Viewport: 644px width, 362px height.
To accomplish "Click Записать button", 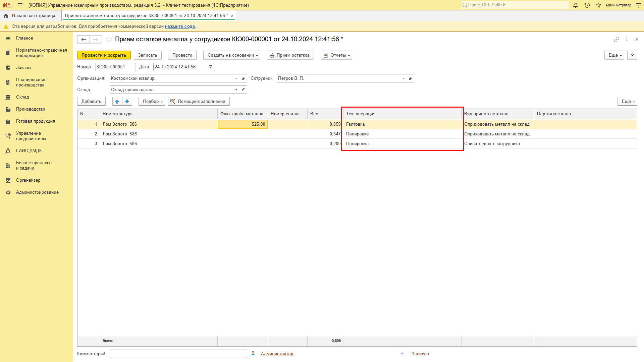I will tap(148, 55).
